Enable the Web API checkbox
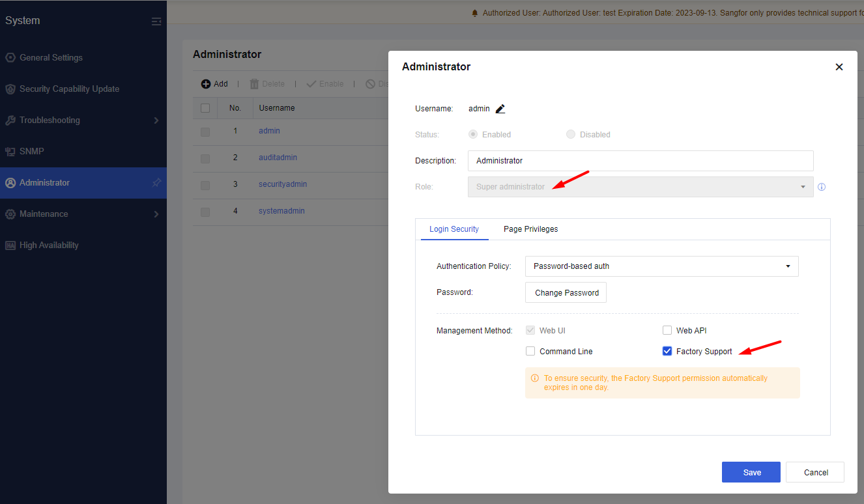Image resolution: width=864 pixels, height=504 pixels. (x=667, y=331)
